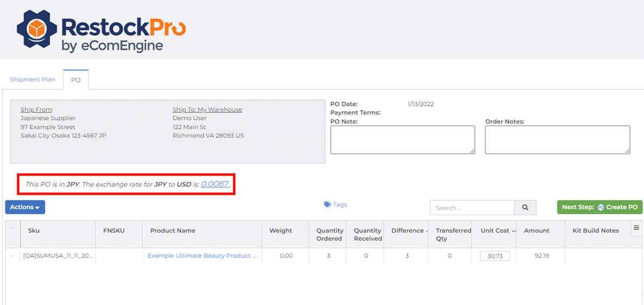Viewport: 644px width, 305px height.
Task: Sort by the Sku column header
Action: click(x=34, y=231)
